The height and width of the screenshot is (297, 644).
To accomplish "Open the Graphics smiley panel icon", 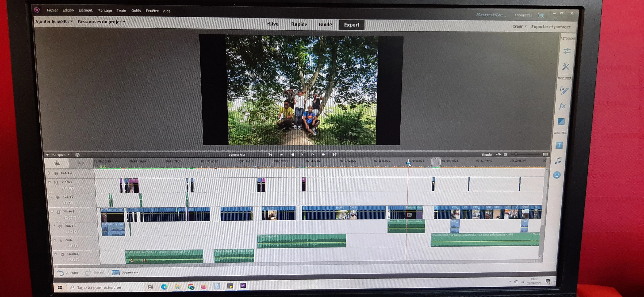I will [x=557, y=175].
